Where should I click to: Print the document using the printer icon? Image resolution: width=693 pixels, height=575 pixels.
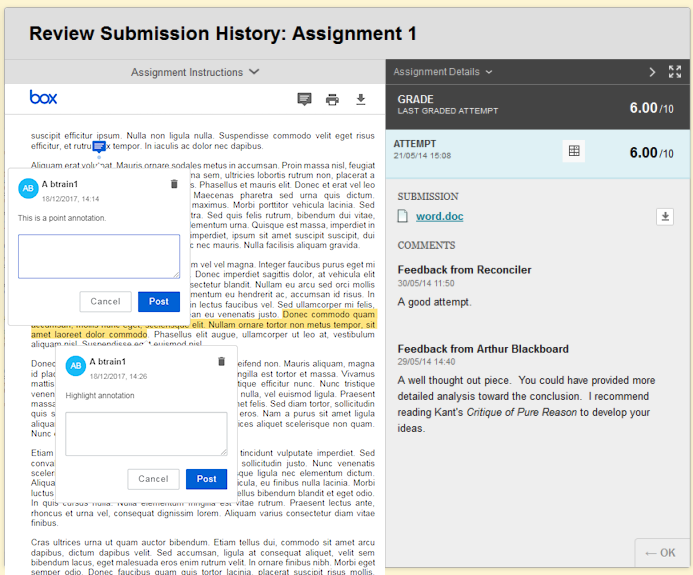coord(332,100)
